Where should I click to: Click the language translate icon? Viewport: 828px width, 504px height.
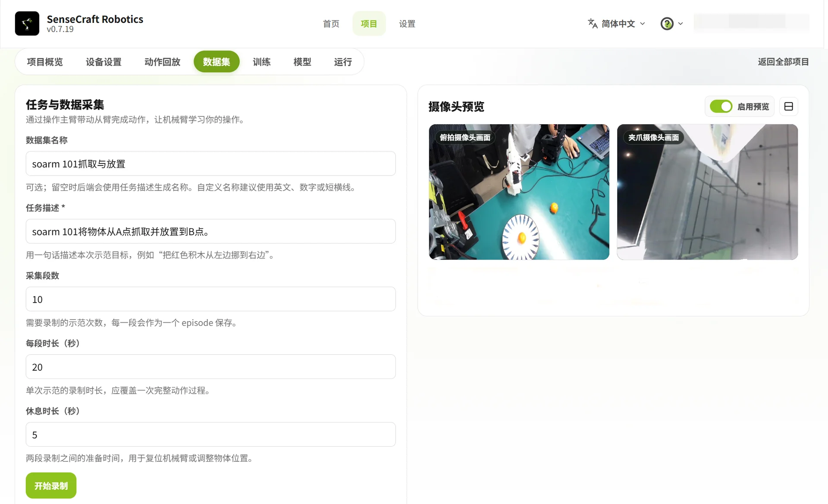pos(593,23)
